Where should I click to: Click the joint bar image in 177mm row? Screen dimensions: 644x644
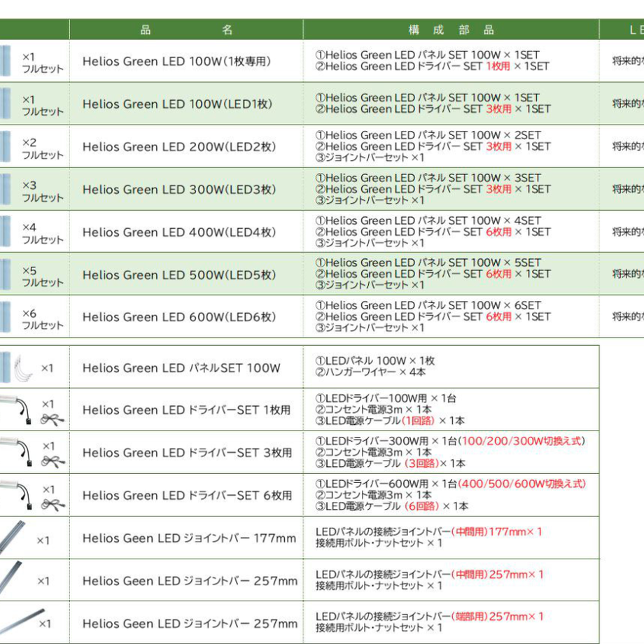(x=12, y=538)
